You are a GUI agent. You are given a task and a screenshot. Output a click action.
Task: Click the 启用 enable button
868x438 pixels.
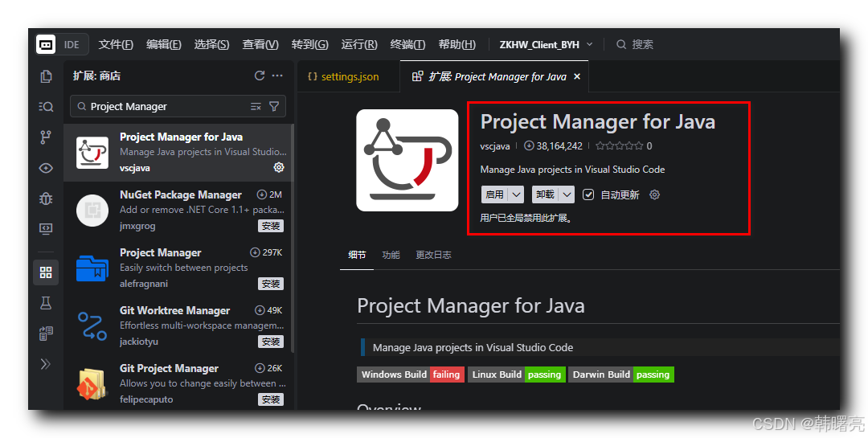click(494, 194)
